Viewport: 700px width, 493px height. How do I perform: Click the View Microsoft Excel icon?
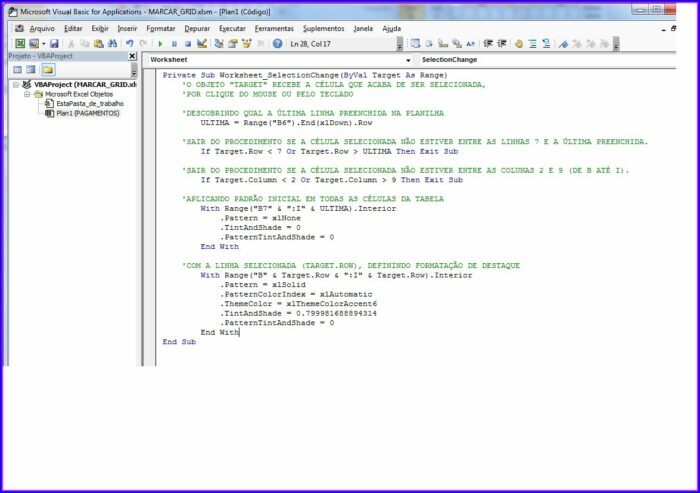pyautogui.click(x=20, y=43)
